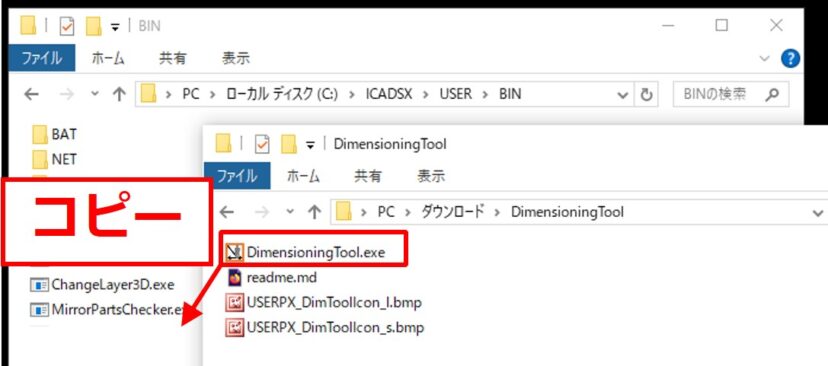Go up one level in DimensioningTool window
This screenshot has height=366, width=828.
click(x=315, y=212)
